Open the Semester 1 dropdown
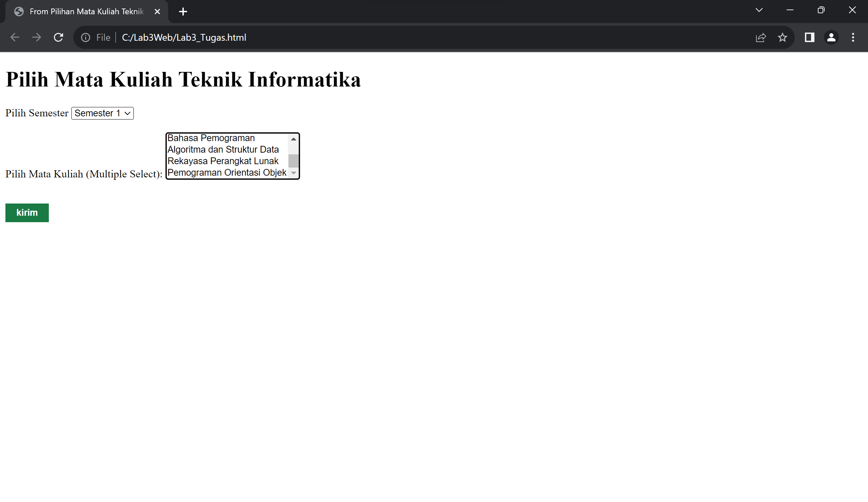 coord(102,113)
